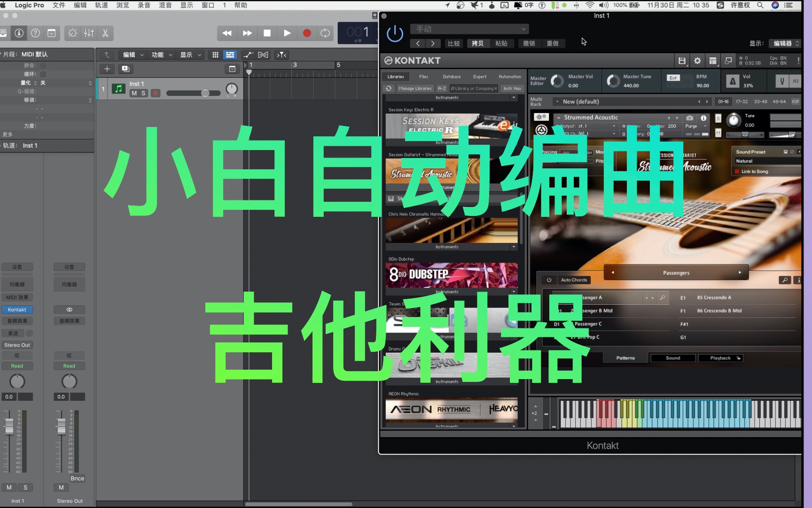This screenshot has height=508, width=812.
Task: Expand the Strummed Acoustic instrument name dropdown
Action: (x=559, y=118)
